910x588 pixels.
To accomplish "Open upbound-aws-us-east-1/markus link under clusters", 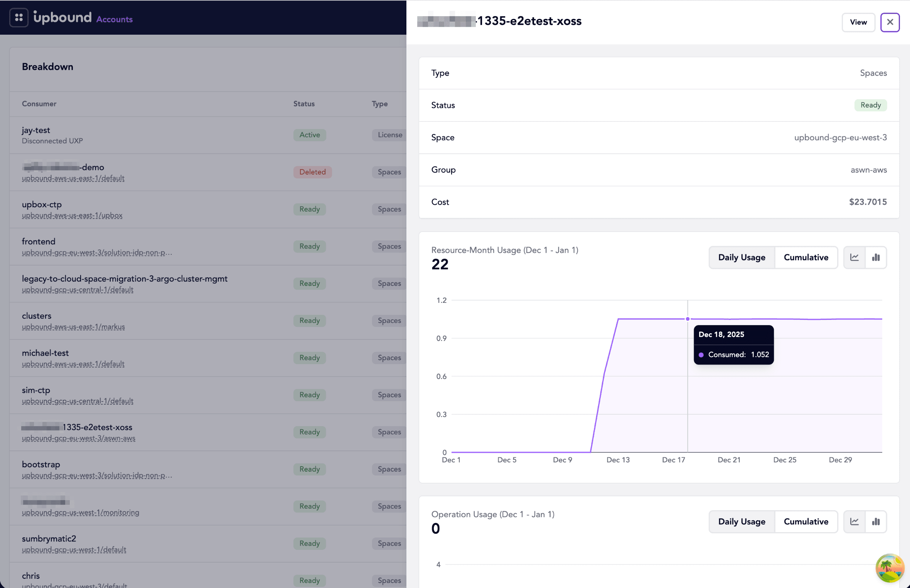I will pos(73,327).
